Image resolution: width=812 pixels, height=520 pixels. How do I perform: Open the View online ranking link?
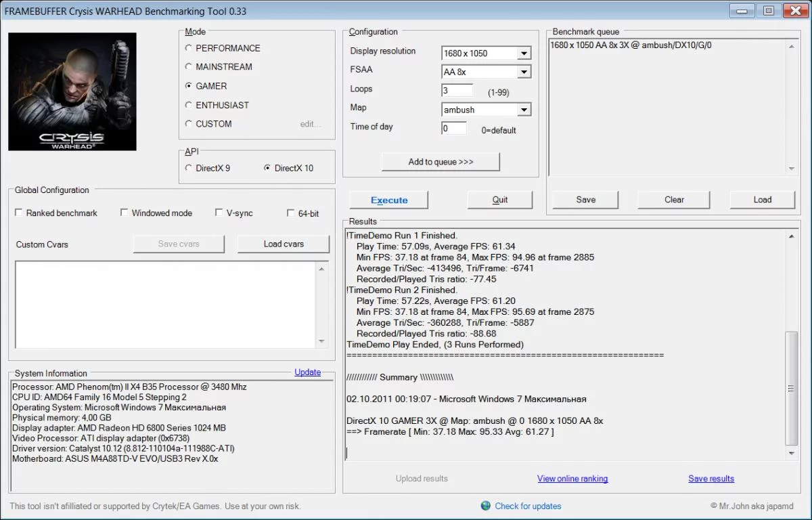tap(572, 479)
